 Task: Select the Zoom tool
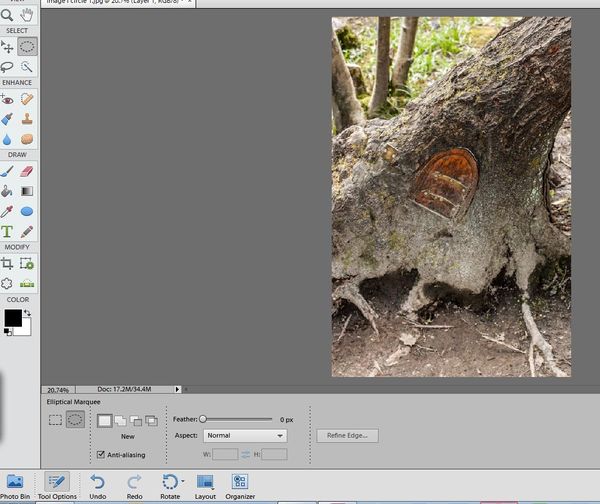pos(7,15)
